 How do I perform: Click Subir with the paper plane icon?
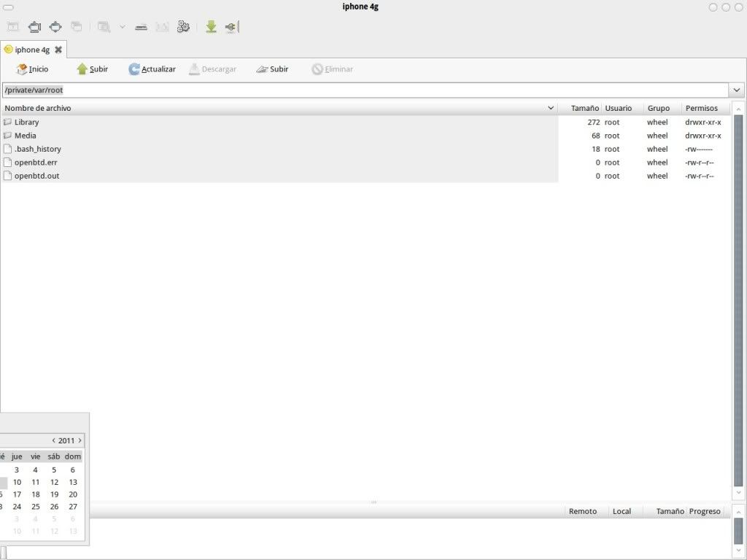click(272, 69)
